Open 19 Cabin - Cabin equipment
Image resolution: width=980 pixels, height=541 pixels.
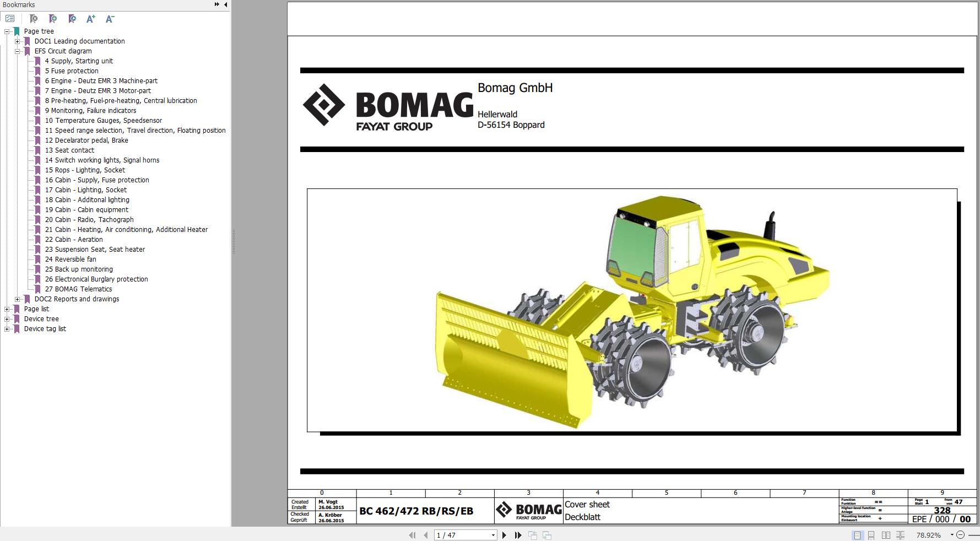coord(86,210)
